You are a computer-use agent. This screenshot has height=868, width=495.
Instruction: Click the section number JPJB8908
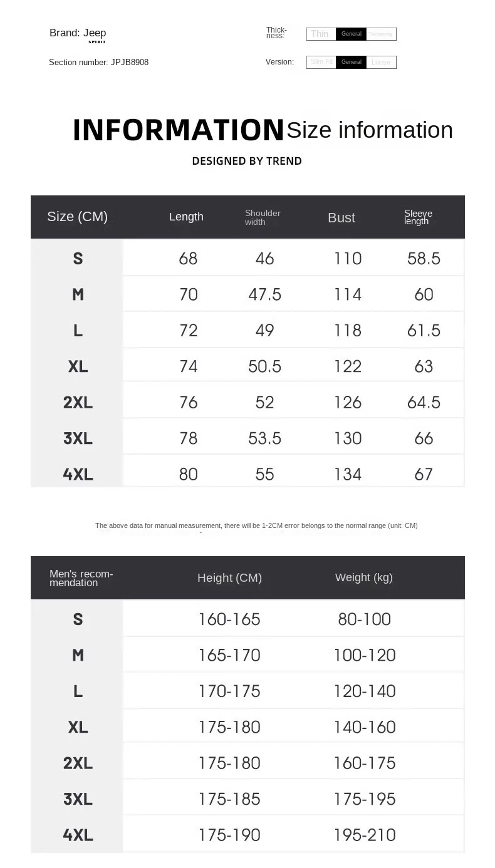(130, 62)
